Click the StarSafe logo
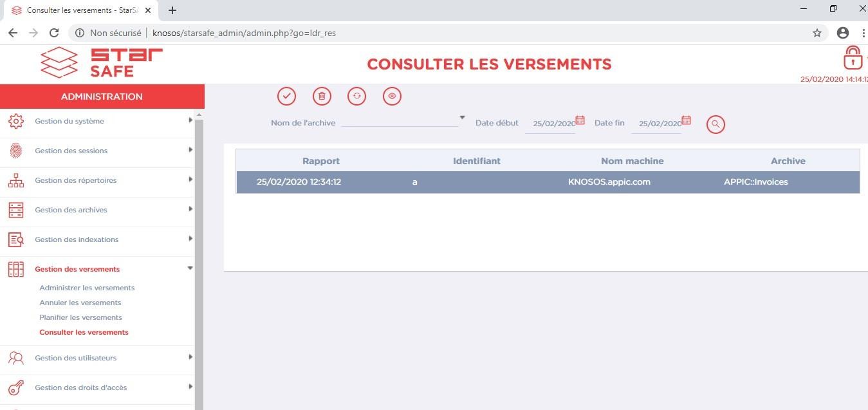 (x=102, y=63)
